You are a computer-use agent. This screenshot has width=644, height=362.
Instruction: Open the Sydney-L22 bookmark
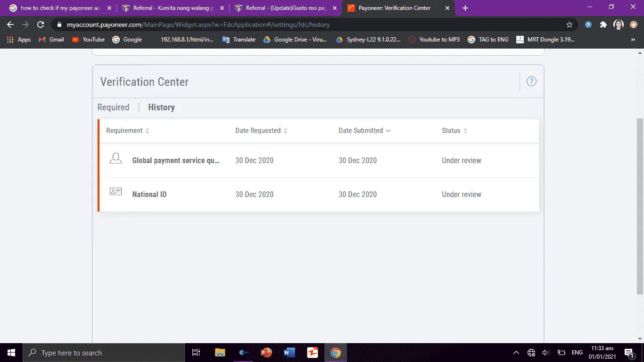click(x=368, y=40)
